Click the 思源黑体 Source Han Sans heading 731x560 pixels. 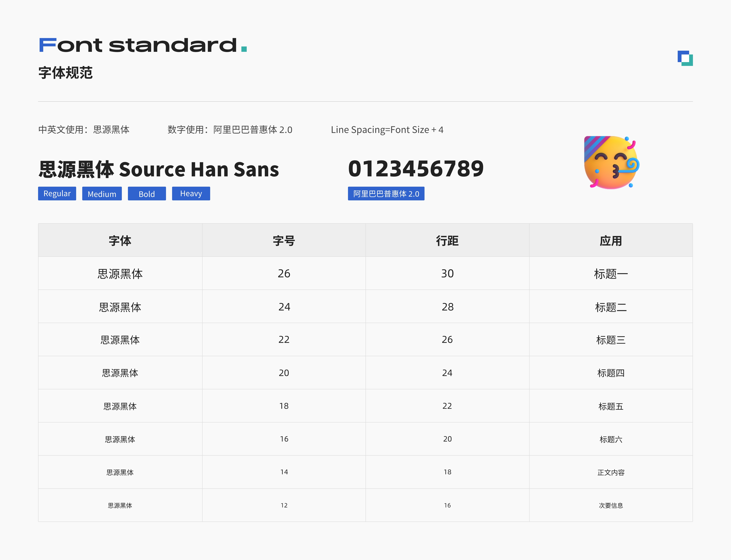click(x=159, y=169)
